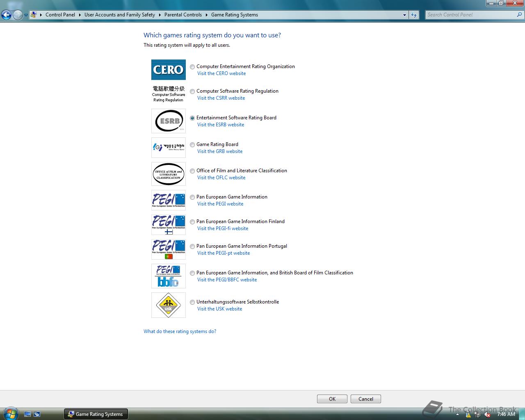Screen dimensions: 525x420
Task: Click the CERO logo image
Action: point(168,70)
